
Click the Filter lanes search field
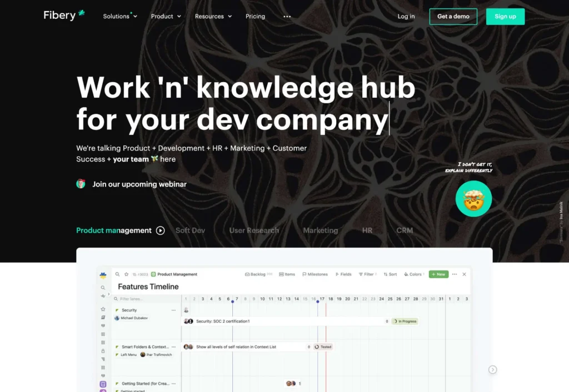click(147, 299)
